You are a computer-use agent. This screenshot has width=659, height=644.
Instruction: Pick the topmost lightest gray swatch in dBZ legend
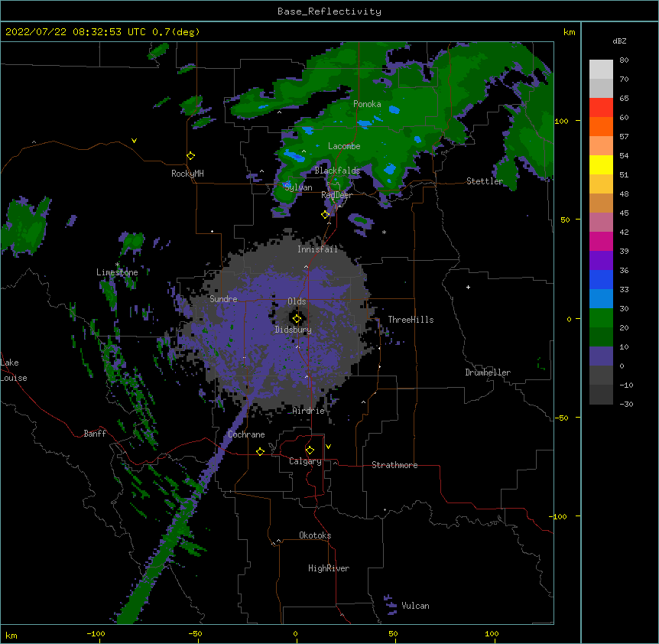pos(601,70)
